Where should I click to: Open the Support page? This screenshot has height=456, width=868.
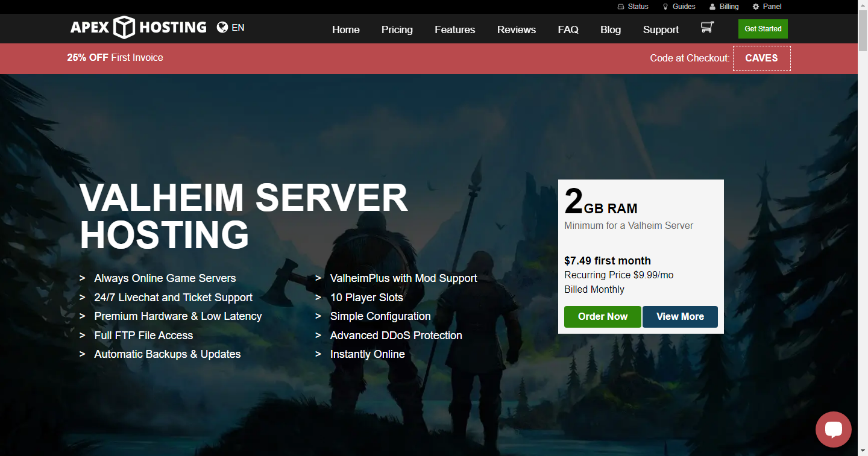[661, 30]
